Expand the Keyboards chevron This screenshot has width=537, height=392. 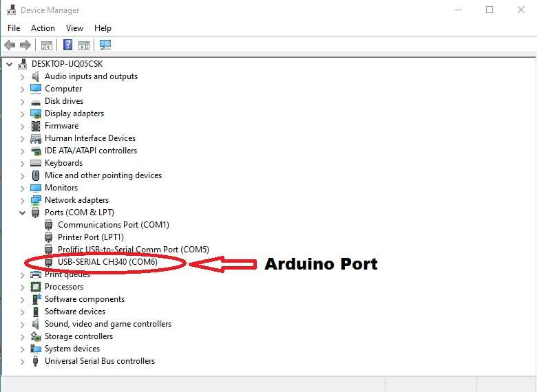coord(23,164)
